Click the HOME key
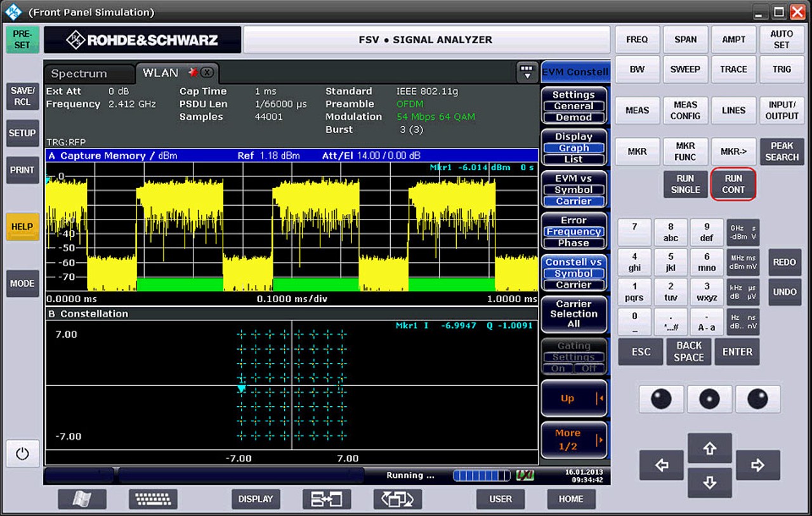The height and width of the screenshot is (516, 812). (571, 499)
